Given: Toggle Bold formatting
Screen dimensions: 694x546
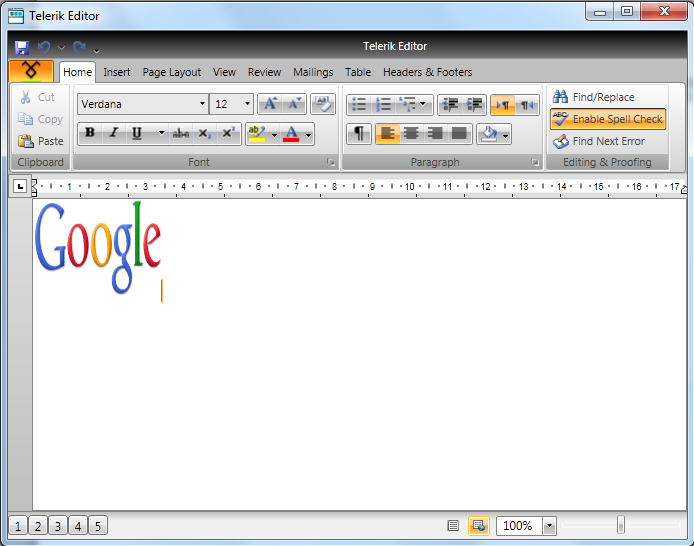Looking at the screenshot, I should click(90, 134).
